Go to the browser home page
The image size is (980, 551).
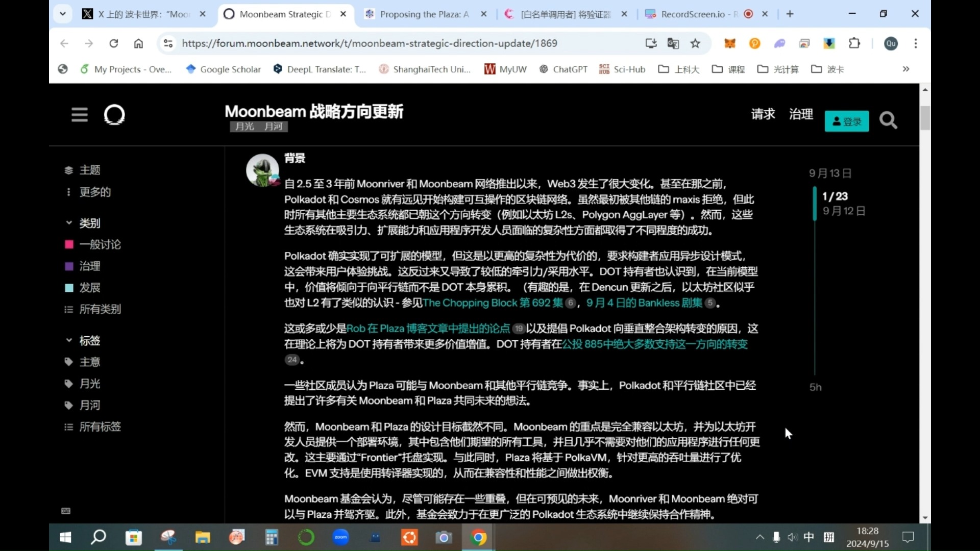[x=138, y=43]
